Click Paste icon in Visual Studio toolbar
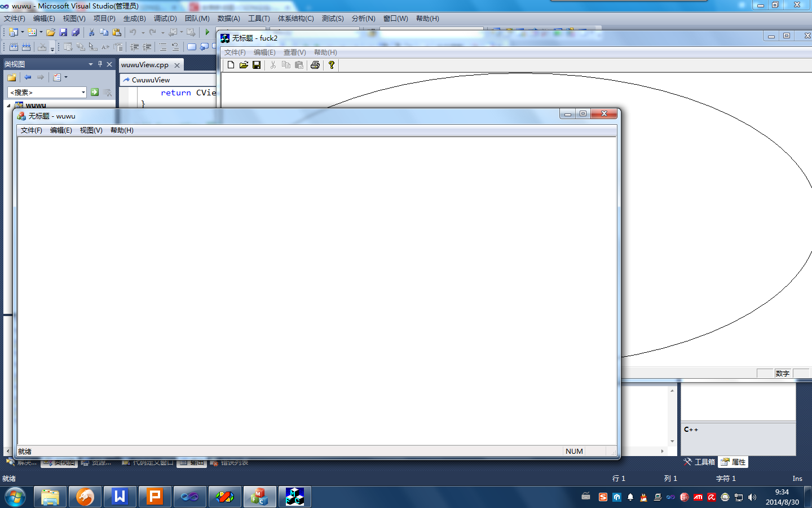 click(x=117, y=32)
